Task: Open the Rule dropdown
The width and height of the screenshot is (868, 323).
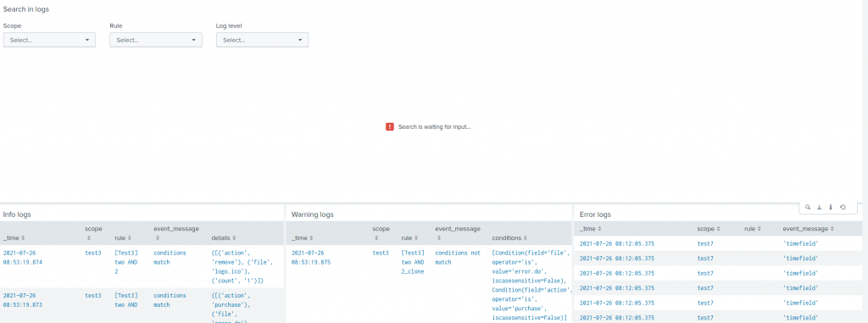Action: pyautogui.click(x=156, y=40)
